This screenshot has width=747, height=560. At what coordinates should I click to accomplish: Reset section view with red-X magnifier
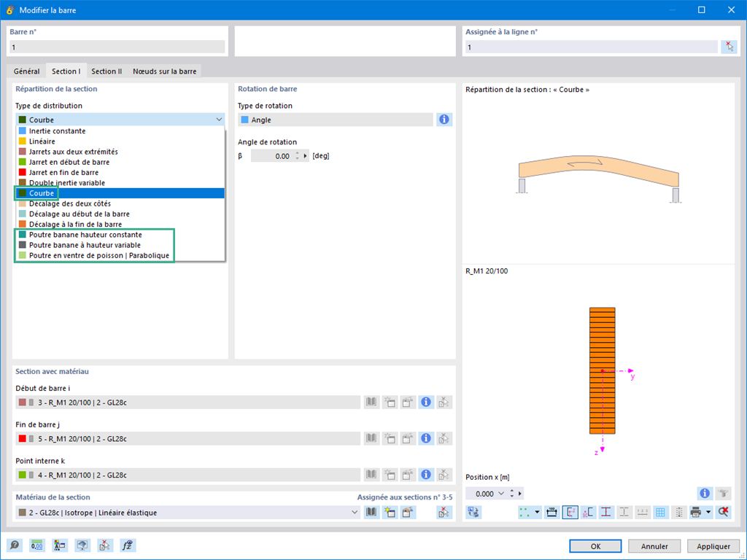tap(723, 512)
